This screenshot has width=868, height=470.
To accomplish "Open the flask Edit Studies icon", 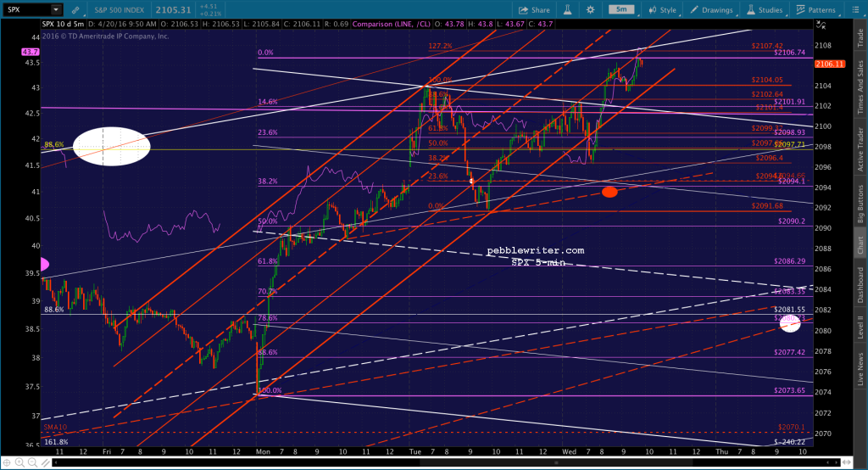I will coord(567,10).
